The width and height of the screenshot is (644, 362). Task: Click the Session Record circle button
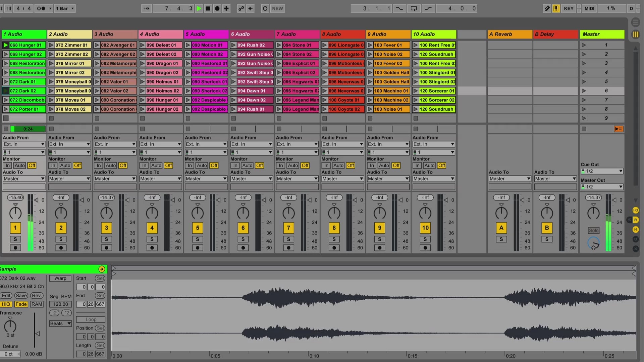(265, 8)
